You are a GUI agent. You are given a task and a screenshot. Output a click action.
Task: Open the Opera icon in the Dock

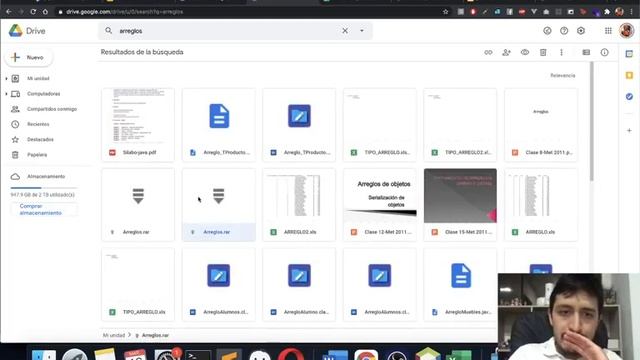(x=291, y=354)
